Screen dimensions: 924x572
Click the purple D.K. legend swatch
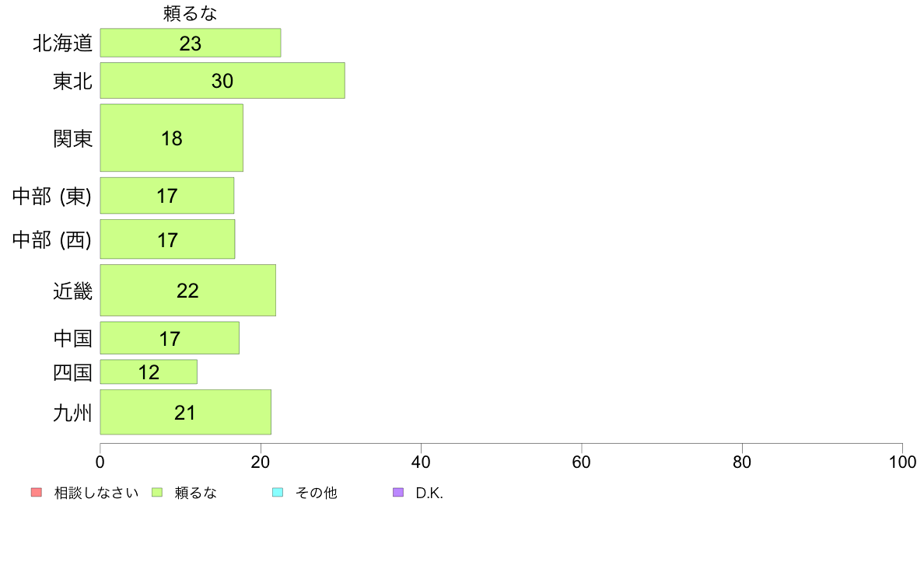click(x=398, y=493)
